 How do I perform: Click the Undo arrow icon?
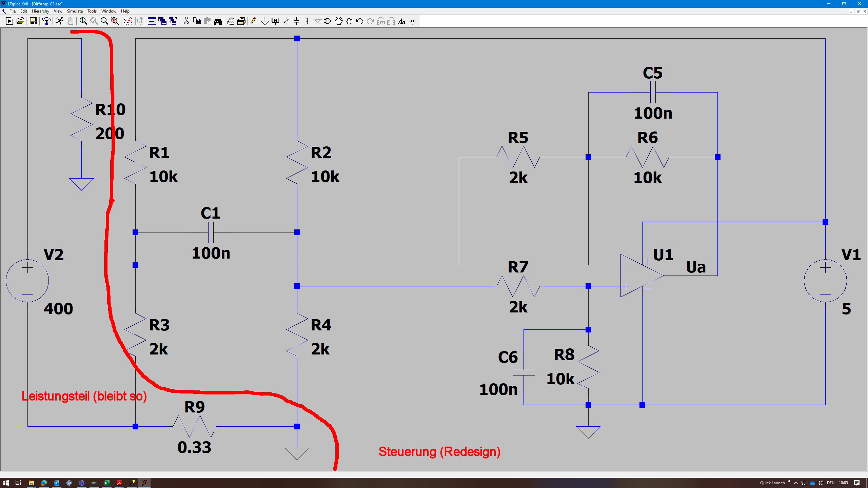coord(360,21)
